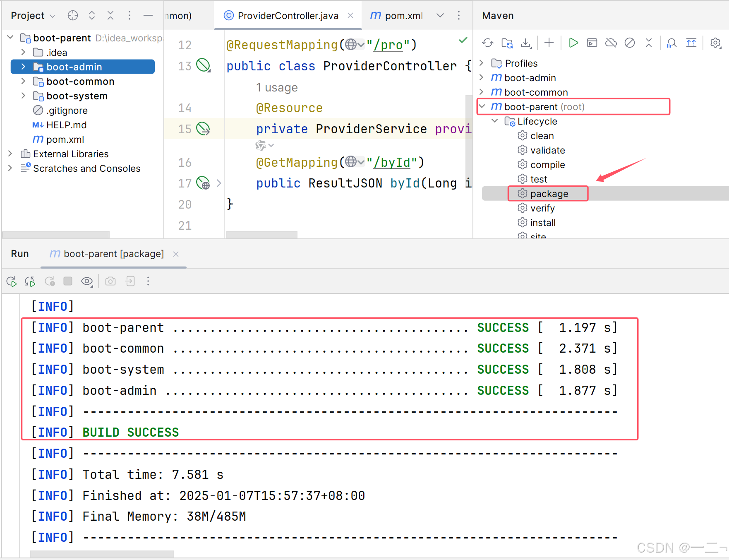Click Rerun icon in Run toolbar

(12, 281)
